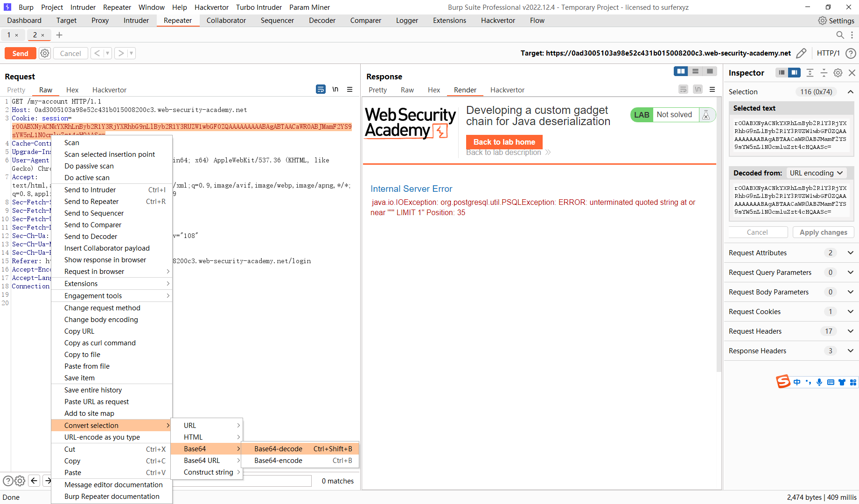This screenshot has width=859, height=504.
Task: Click the Cancel button next to Send
Action: point(70,53)
